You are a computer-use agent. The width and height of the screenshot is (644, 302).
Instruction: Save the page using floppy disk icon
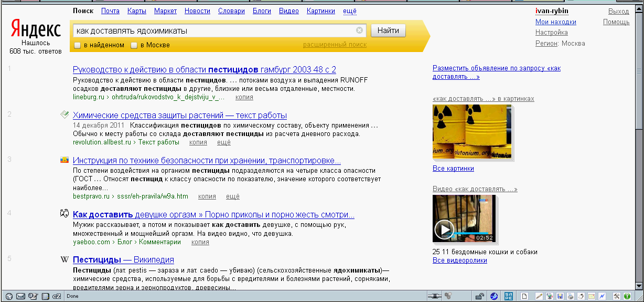tap(560, 296)
